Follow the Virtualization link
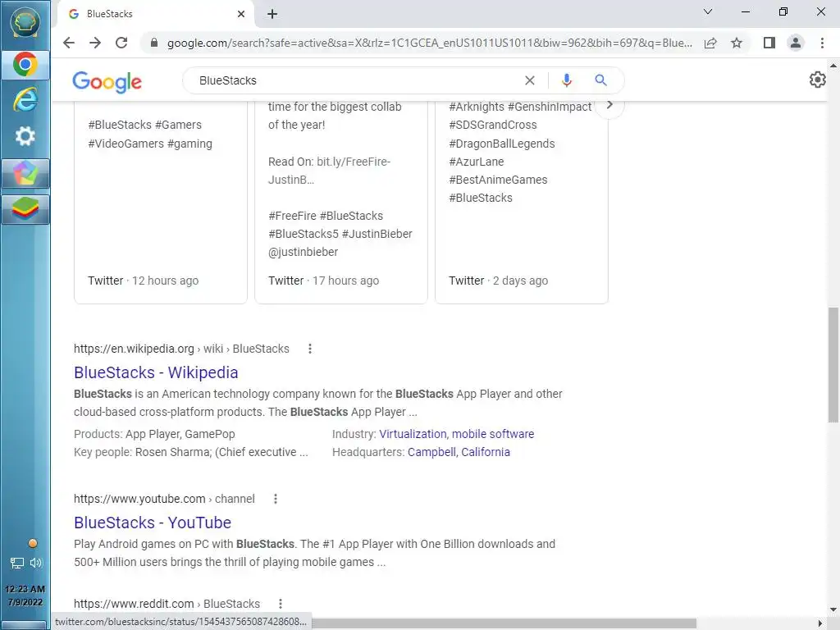Screen dimensions: 840x630 [x=413, y=434]
